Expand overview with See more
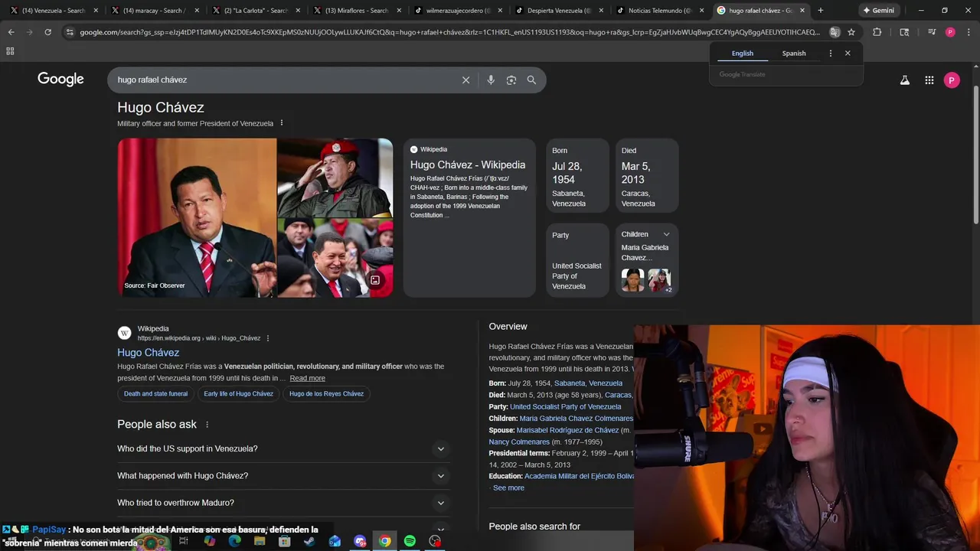This screenshot has height=551, width=980. click(x=508, y=488)
